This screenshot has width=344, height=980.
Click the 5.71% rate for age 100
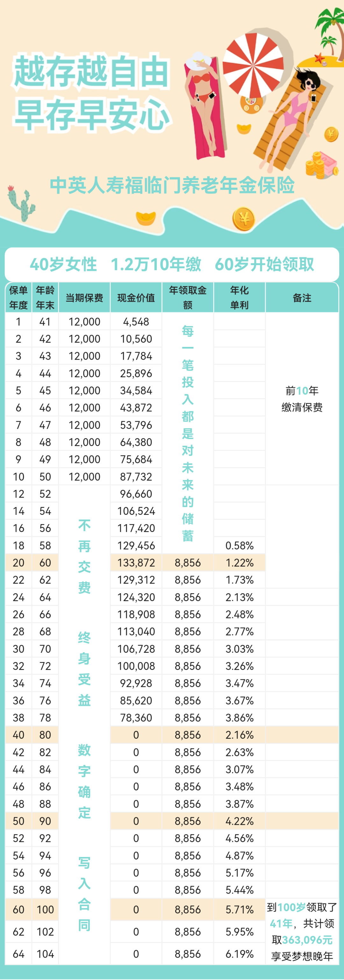click(239, 909)
